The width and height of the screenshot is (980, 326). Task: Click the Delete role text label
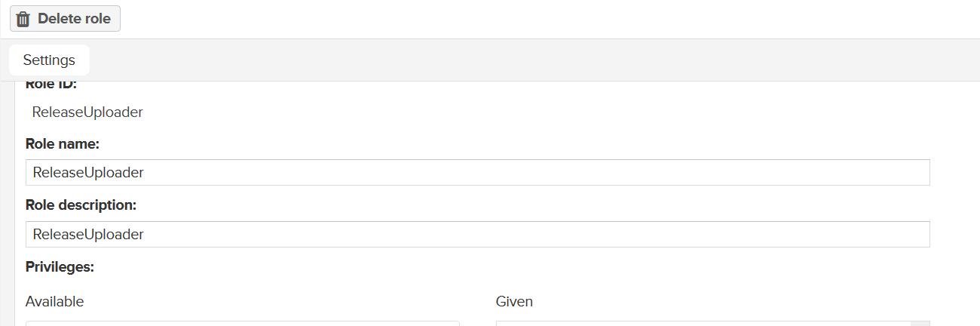click(74, 19)
